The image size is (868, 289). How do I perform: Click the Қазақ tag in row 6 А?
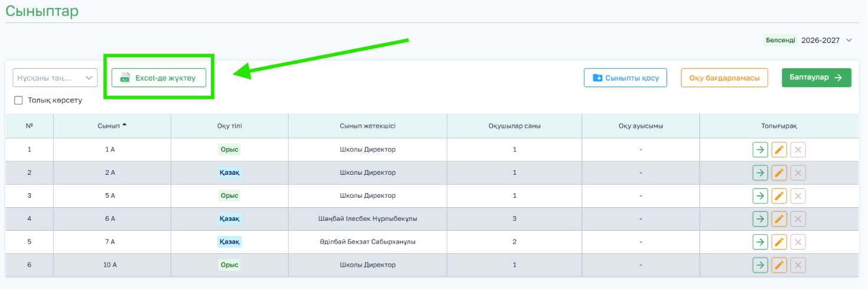(x=229, y=219)
